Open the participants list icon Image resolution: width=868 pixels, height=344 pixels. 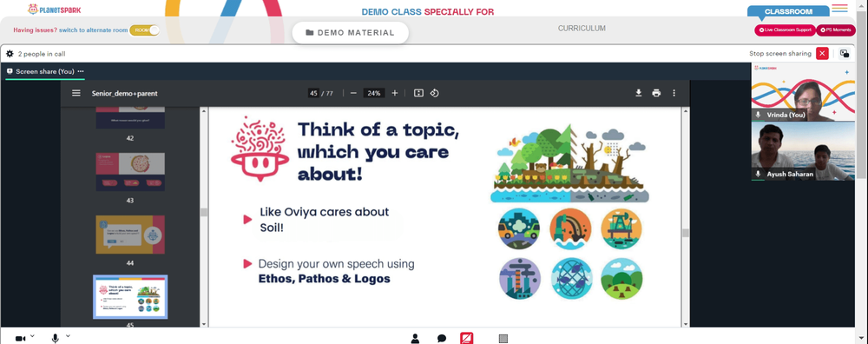415,339
